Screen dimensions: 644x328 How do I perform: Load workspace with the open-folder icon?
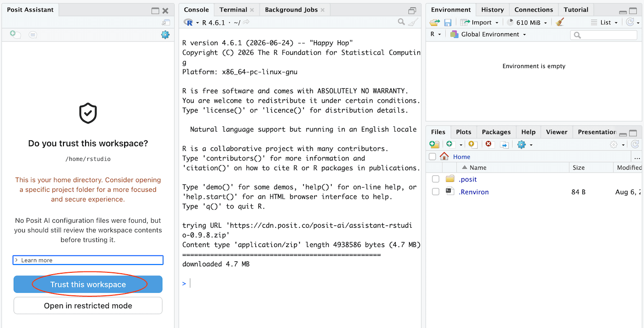tap(435, 22)
